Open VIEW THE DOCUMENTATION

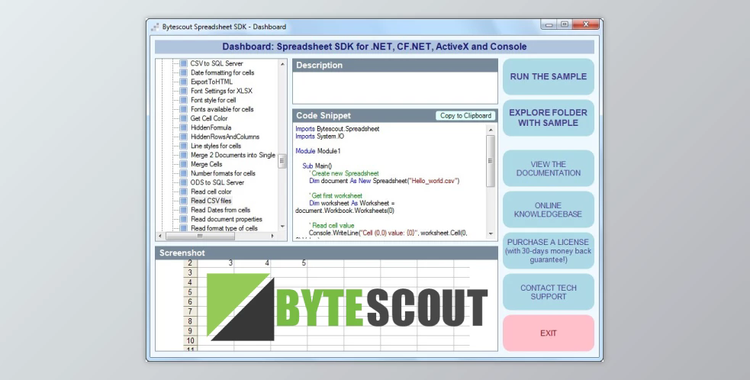click(548, 168)
